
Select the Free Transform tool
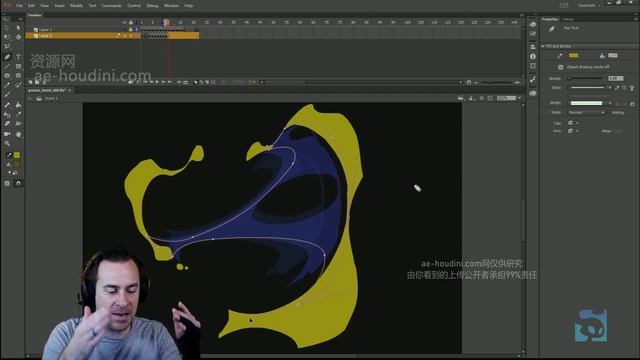(x=7, y=37)
